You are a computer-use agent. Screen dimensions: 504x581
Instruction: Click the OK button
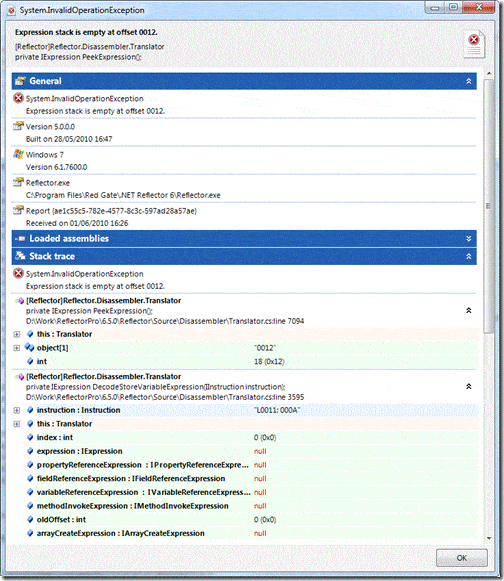[461, 558]
